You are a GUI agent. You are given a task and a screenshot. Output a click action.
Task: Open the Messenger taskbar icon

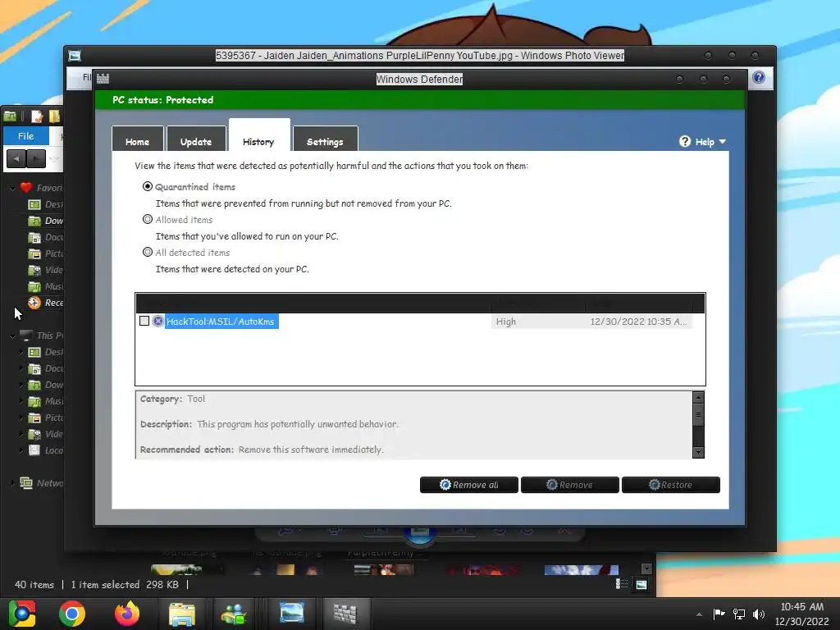(234, 614)
